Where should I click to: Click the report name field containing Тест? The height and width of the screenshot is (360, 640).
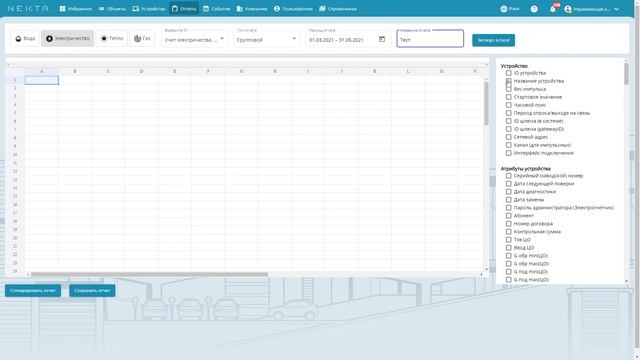430,39
